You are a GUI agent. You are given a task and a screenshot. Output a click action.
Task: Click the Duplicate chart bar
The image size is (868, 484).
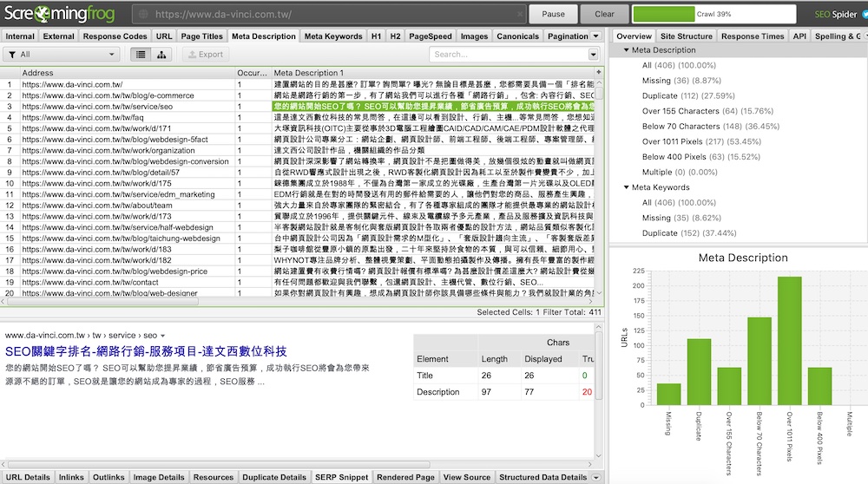click(699, 372)
